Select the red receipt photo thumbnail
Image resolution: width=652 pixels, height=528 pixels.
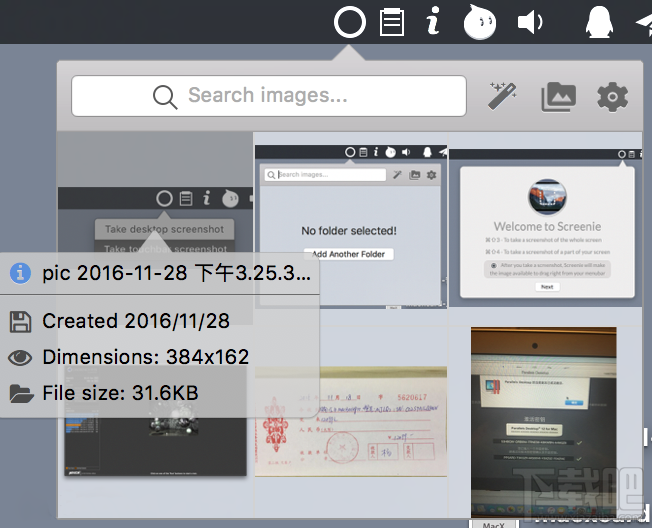pos(351,422)
